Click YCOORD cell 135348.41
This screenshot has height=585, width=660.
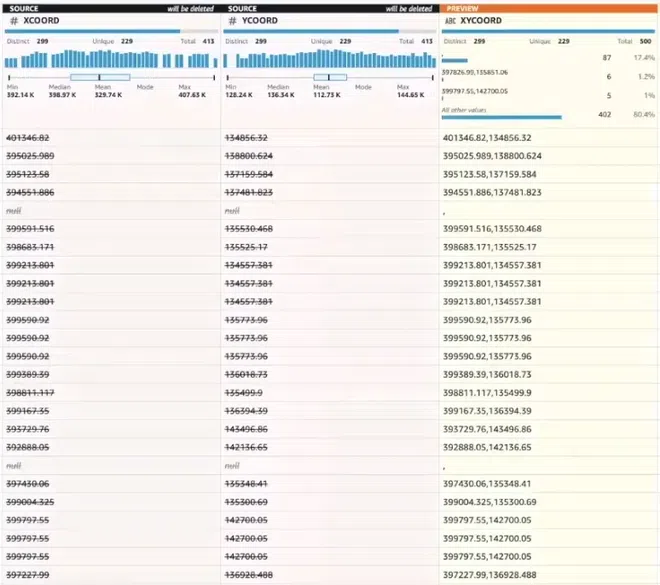click(246, 484)
